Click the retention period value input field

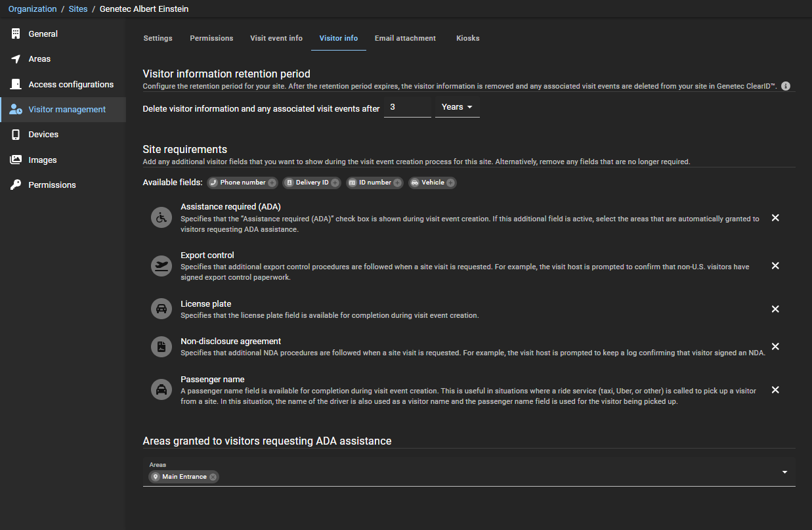pyautogui.click(x=407, y=106)
